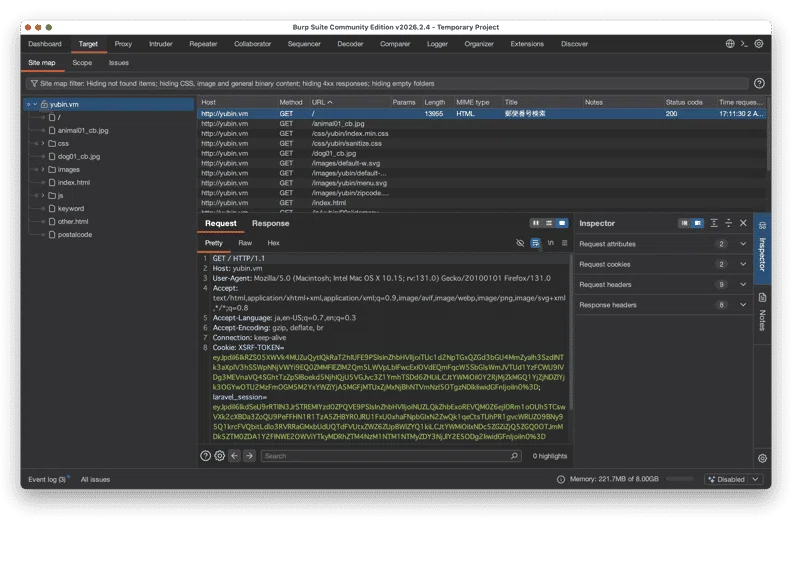Expand the images folder in the site map
Viewport: 792px width, 580px height.
(x=43, y=169)
